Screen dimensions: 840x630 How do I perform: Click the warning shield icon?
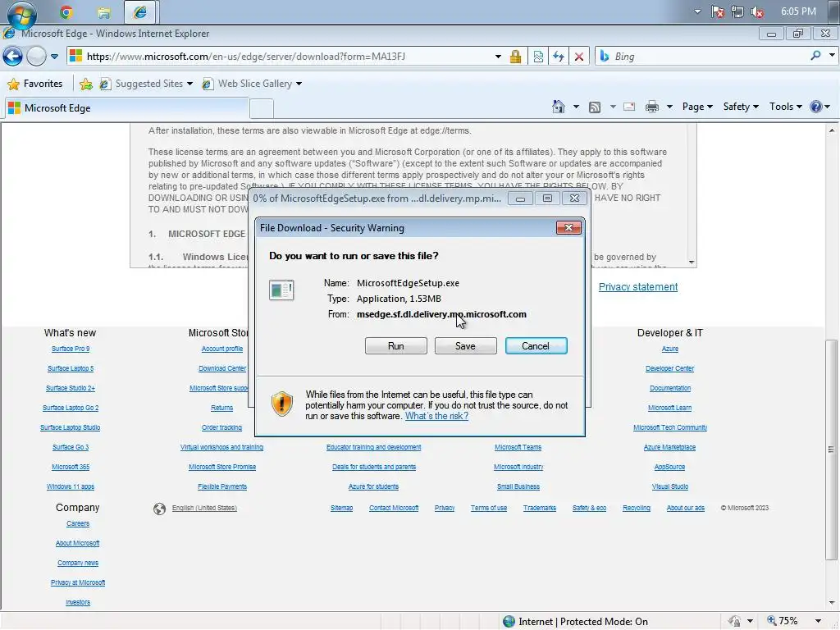coord(282,404)
